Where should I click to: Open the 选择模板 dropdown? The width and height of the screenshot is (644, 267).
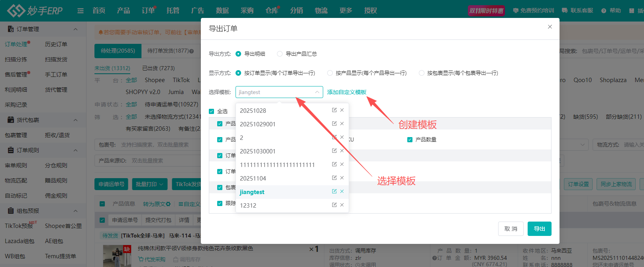coord(279,92)
